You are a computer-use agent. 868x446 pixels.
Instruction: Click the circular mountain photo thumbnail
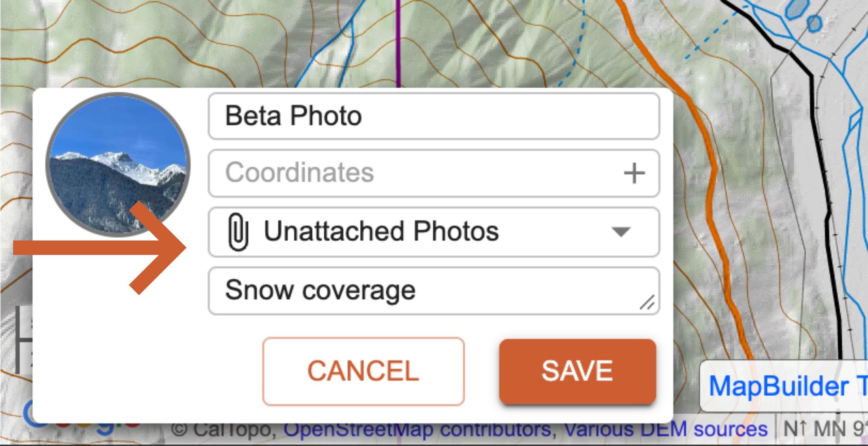[x=118, y=165]
